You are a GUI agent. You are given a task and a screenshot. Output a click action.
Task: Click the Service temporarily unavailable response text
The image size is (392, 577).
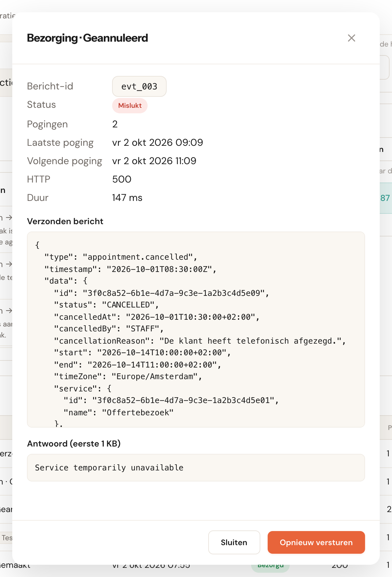pos(109,468)
